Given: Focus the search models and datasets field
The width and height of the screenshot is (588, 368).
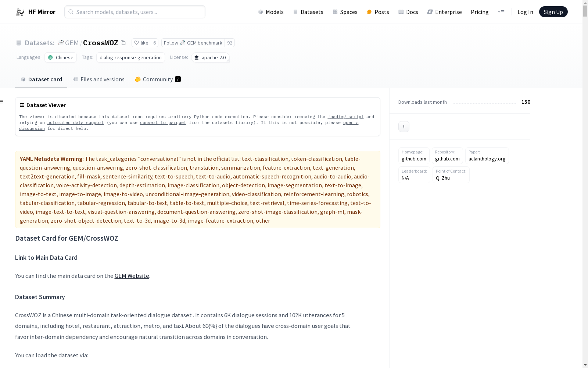Looking at the screenshot, I should [x=135, y=12].
